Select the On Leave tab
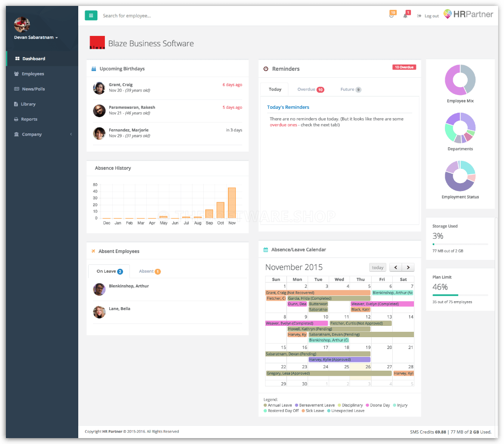This screenshot has width=504, height=444. pyautogui.click(x=109, y=271)
